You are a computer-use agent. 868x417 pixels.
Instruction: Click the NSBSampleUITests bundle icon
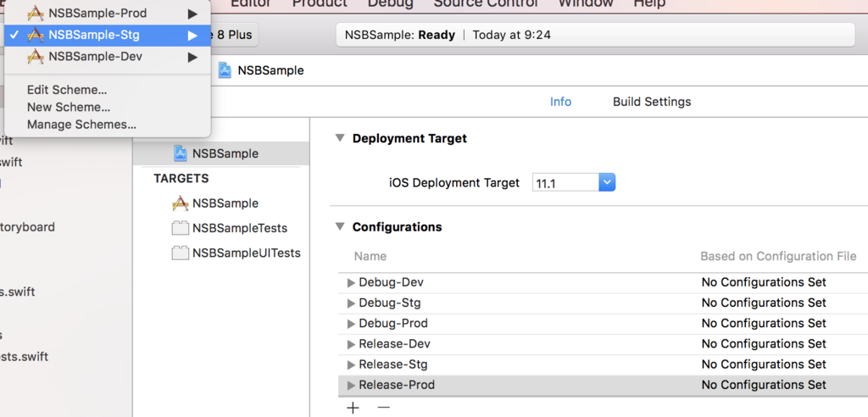click(181, 253)
